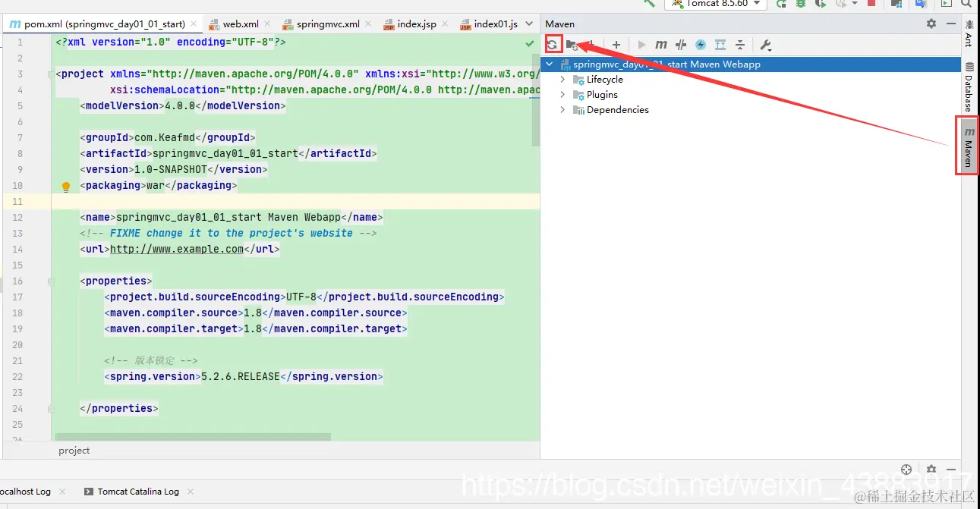Toggle Maven Offline Mode icon

[681, 45]
